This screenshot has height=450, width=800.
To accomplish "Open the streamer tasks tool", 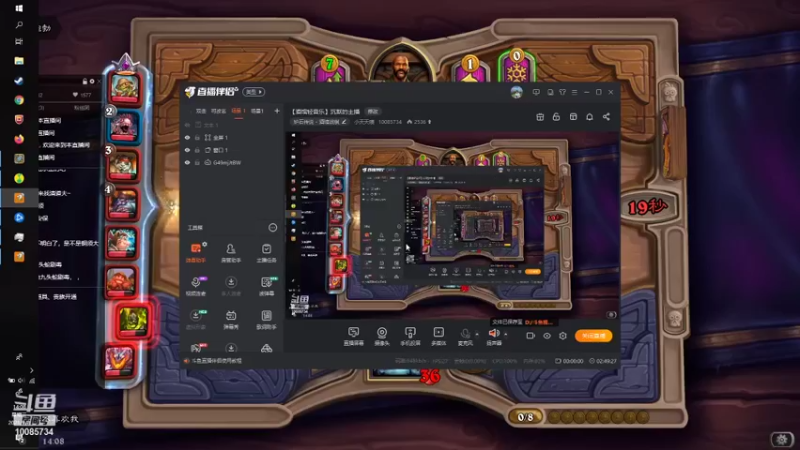I will coord(266,253).
